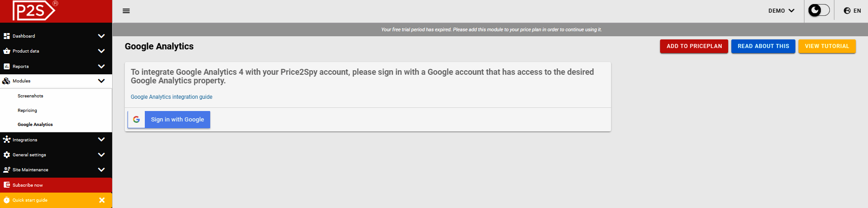The width and height of the screenshot is (868, 208).
Task: Close the Quick start guide bar
Action: (102, 200)
